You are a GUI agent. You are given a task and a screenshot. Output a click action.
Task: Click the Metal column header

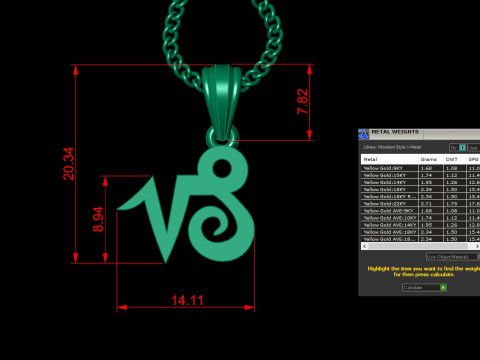[389, 159]
